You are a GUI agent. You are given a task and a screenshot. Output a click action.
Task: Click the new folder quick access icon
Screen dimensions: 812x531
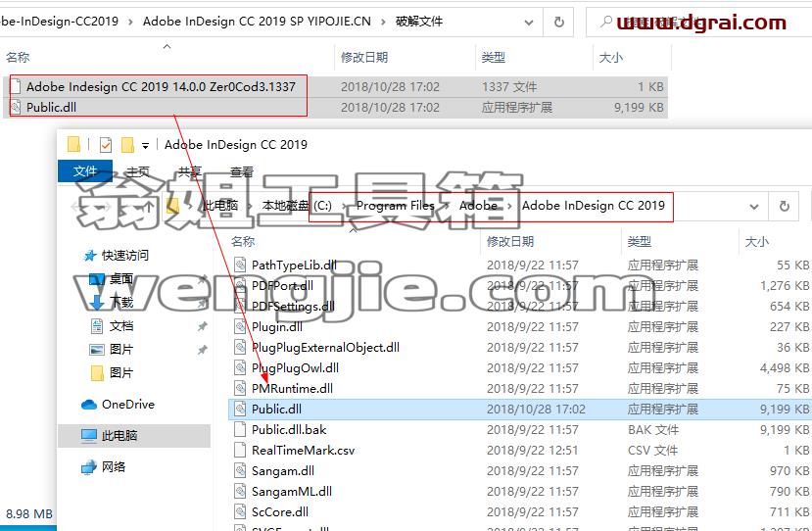(127, 145)
